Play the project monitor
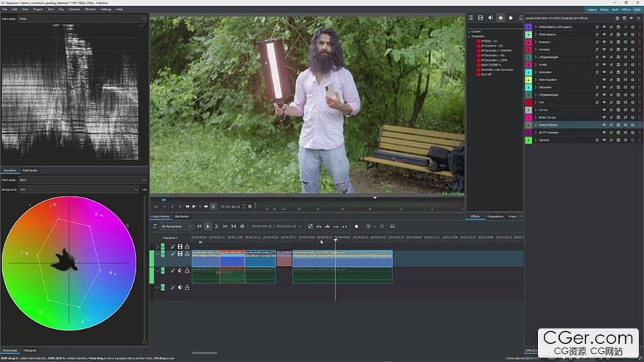The image size is (644, 362). coord(194,206)
